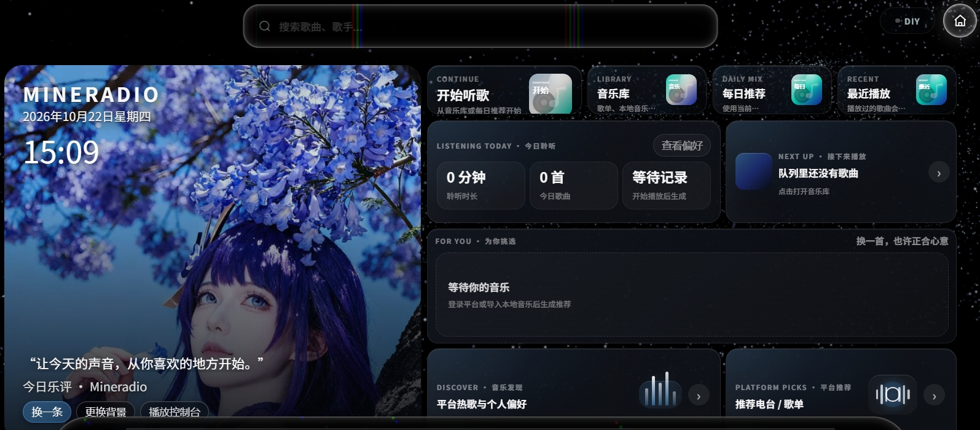Click the MINERADIO title logo

point(92,95)
